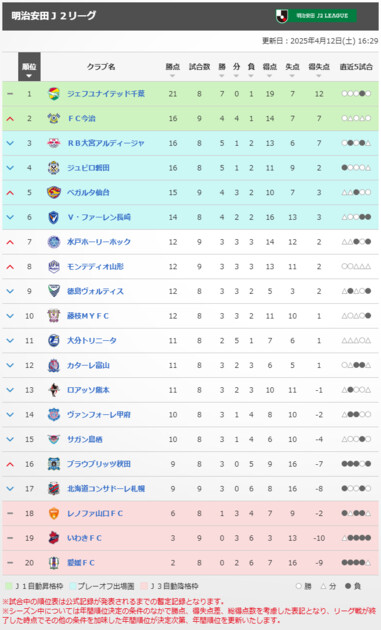The width and height of the screenshot is (381, 630).
Task: Click the Renofa Yamaguchi orange crest
Action: point(54,513)
